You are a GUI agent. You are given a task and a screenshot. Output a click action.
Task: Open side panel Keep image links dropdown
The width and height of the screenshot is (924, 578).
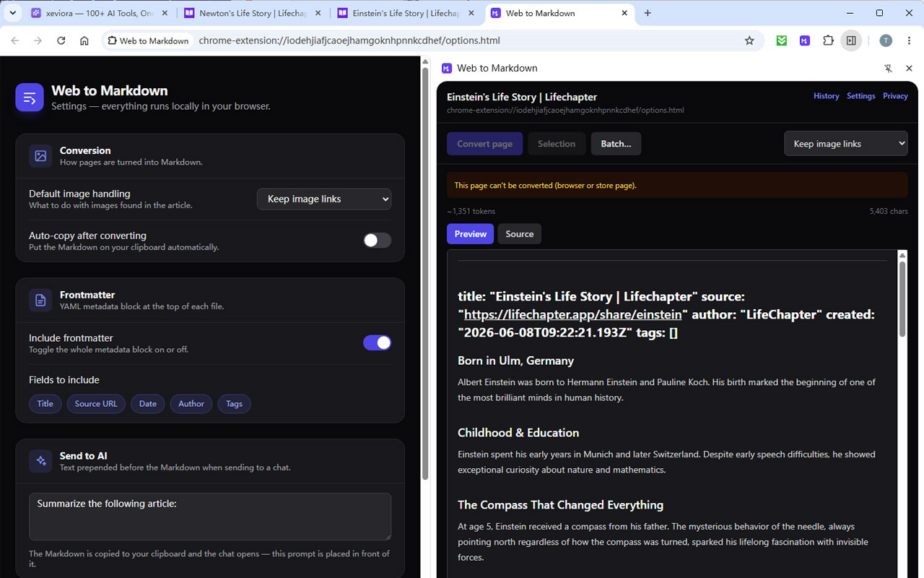pyautogui.click(x=845, y=144)
